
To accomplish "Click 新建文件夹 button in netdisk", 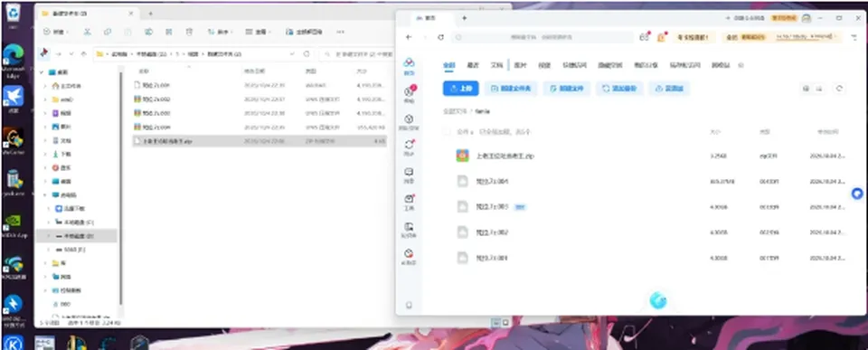I will [511, 89].
